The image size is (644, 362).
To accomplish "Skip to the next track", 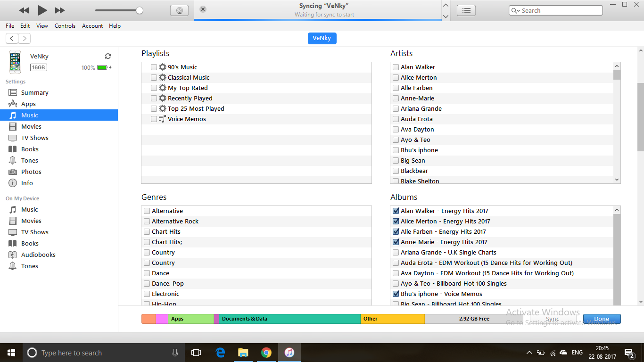I will [x=60, y=10].
